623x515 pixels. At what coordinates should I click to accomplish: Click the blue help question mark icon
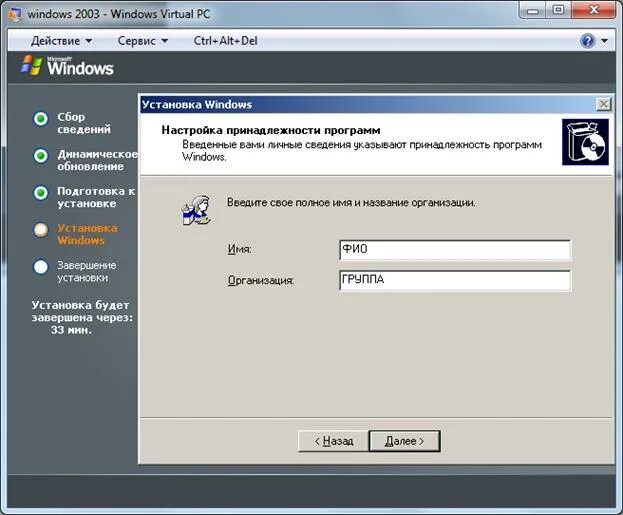588,41
